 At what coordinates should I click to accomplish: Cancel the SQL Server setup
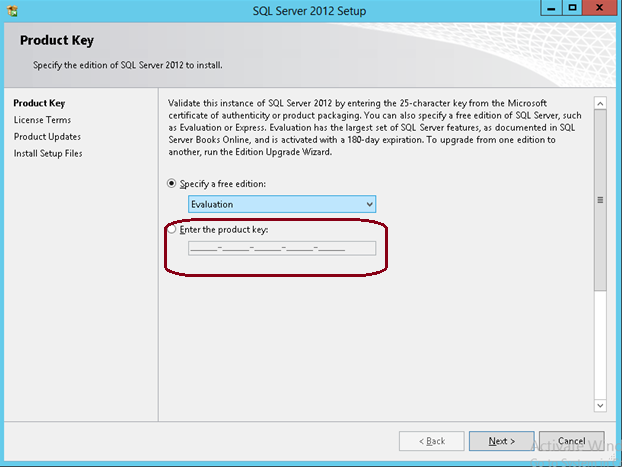coord(571,441)
